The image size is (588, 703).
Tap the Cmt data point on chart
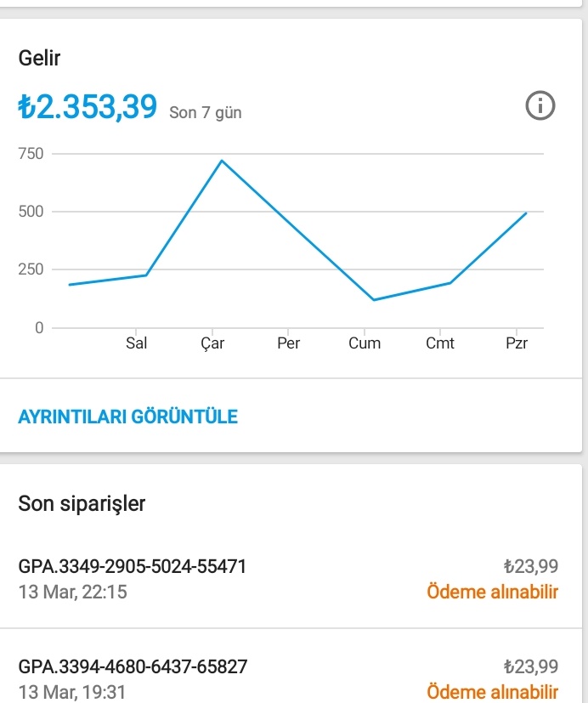coord(450,283)
